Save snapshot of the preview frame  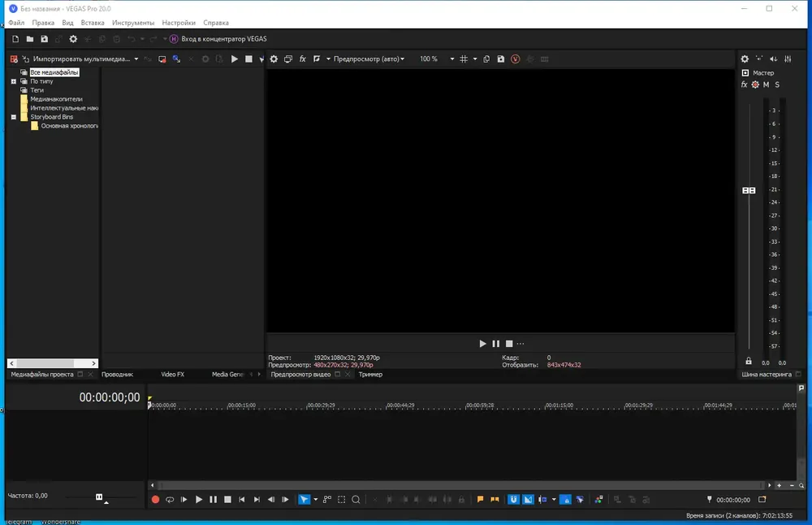(x=501, y=59)
